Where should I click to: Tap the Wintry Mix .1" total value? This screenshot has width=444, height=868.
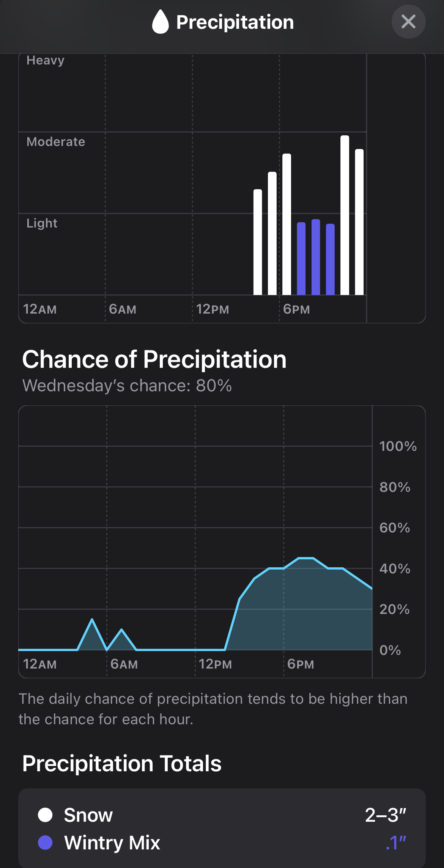click(x=396, y=843)
